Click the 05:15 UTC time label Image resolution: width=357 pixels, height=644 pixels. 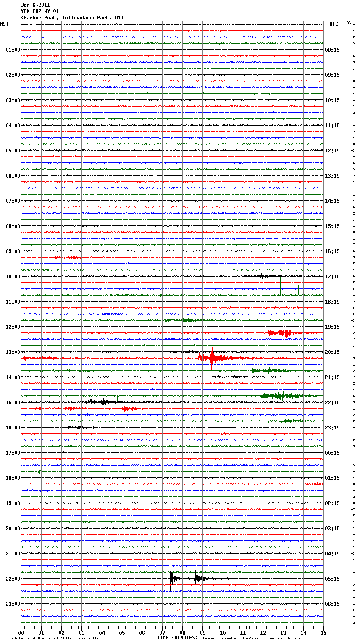(x=332, y=579)
